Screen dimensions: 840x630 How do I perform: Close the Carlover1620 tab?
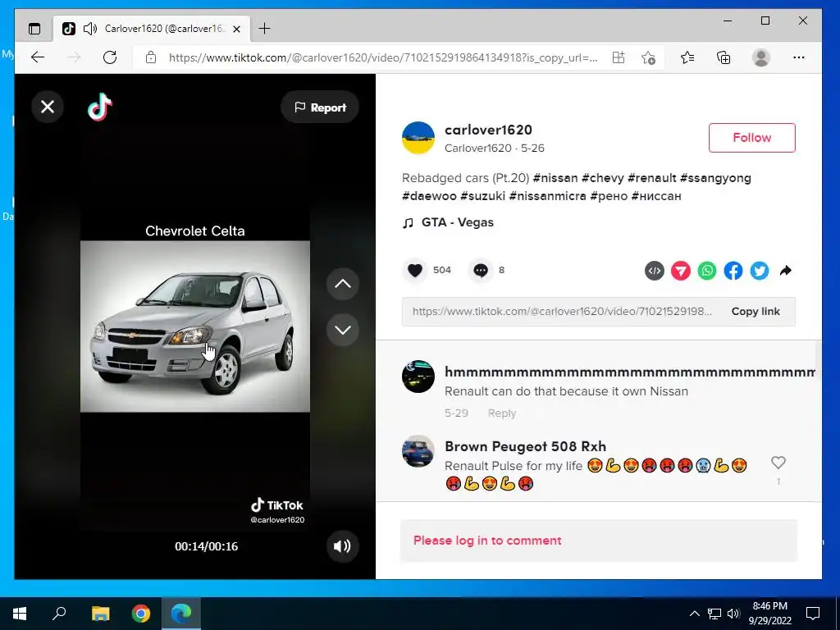(237, 29)
